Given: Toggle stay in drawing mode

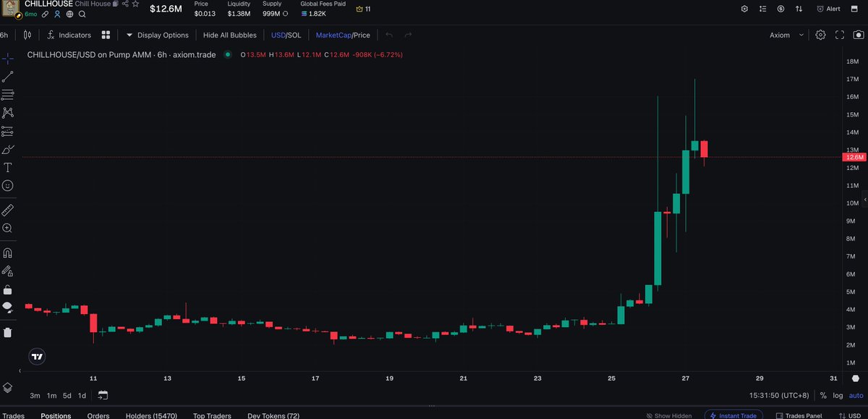Looking at the screenshot, I should point(7,271).
